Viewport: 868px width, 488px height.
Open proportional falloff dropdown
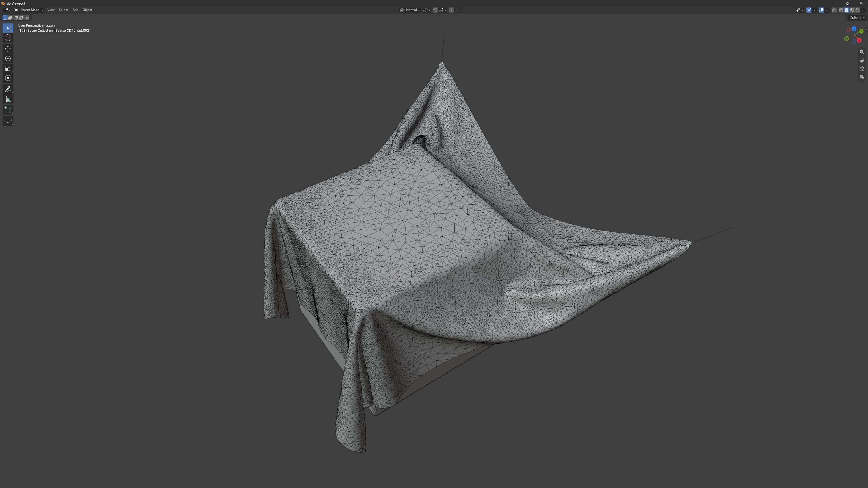coord(459,10)
